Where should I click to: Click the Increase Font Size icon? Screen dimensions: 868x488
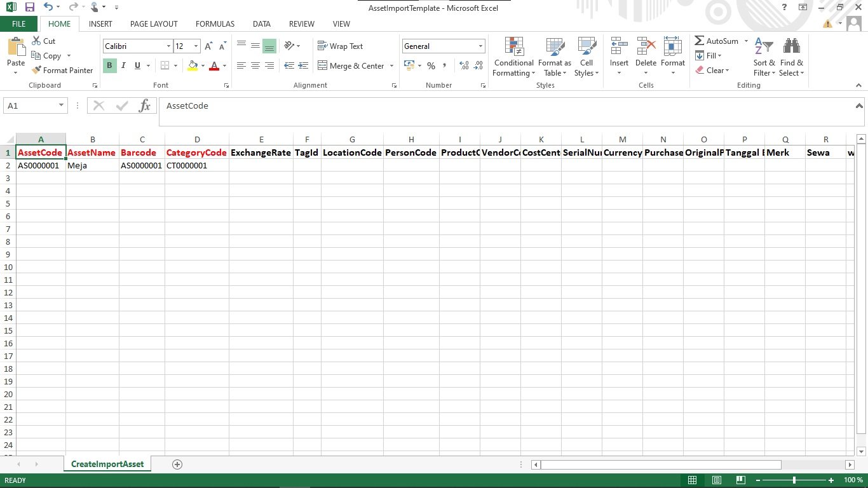tap(208, 46)
